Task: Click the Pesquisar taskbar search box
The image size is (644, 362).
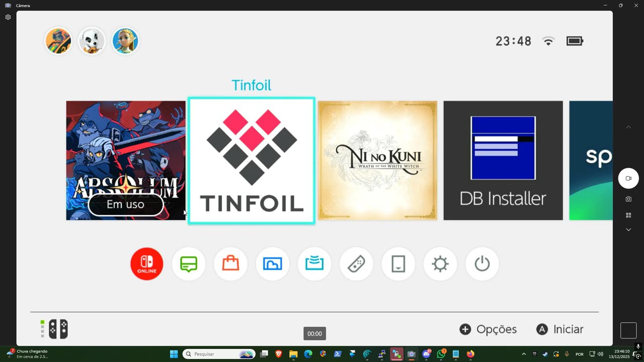Action: coord(219,354)
